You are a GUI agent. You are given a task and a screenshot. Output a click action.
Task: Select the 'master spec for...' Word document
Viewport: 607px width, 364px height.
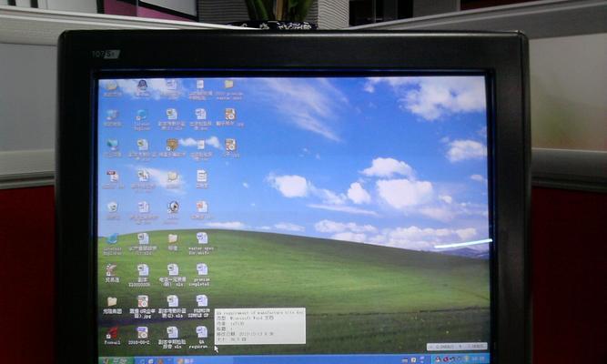(201, 244)
